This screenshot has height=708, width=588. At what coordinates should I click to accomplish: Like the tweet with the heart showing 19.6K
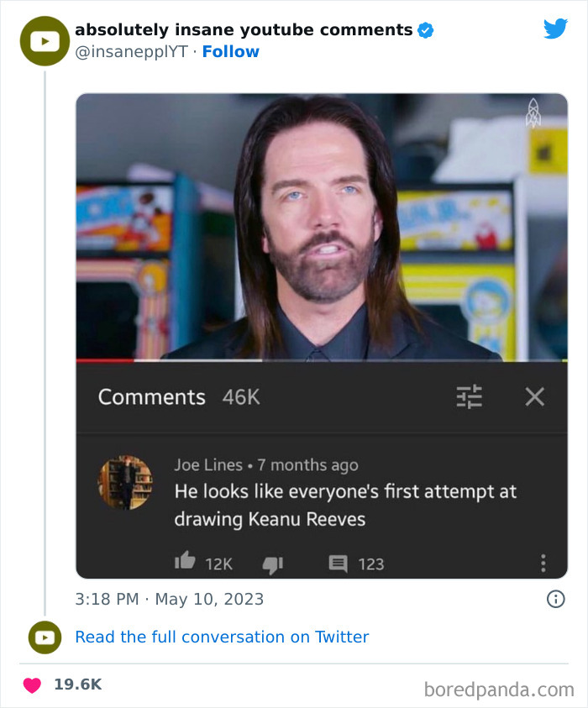(30, 684)
